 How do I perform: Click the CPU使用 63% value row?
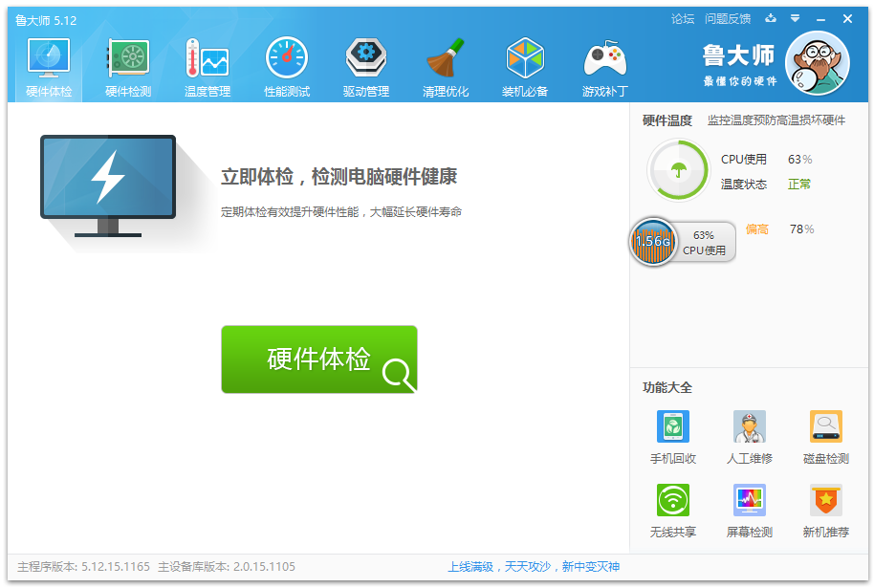(766, 160)
